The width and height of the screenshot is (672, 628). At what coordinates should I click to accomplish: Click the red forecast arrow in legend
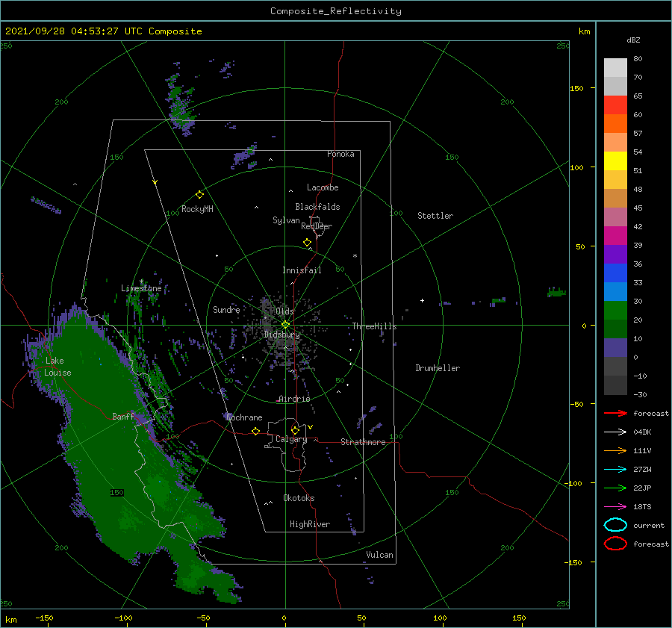click(x=615, y=413)
